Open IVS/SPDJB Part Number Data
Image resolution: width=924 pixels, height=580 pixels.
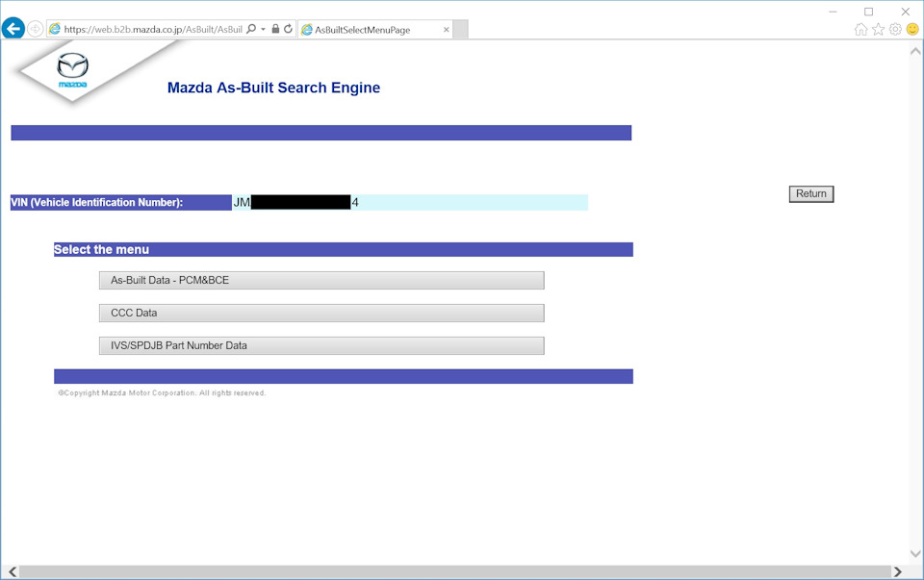pos(321,345)
